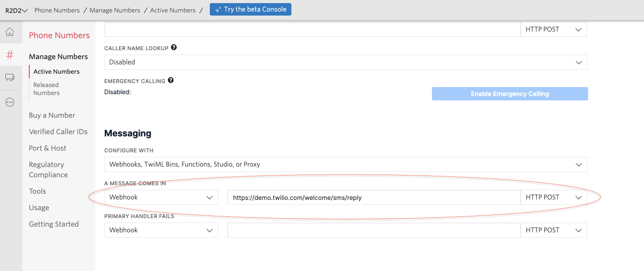
Task: Open the Messaging chat icon in sidebar
Action: 10,77
